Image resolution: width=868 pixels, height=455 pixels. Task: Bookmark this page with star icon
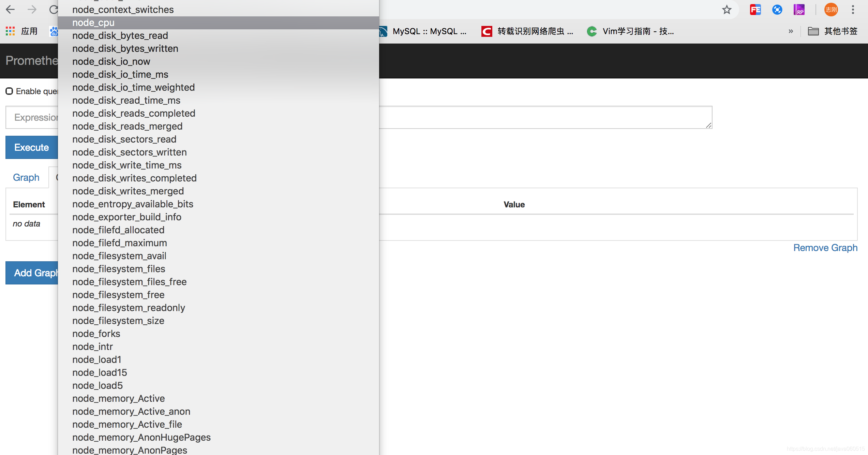[727, 10]
